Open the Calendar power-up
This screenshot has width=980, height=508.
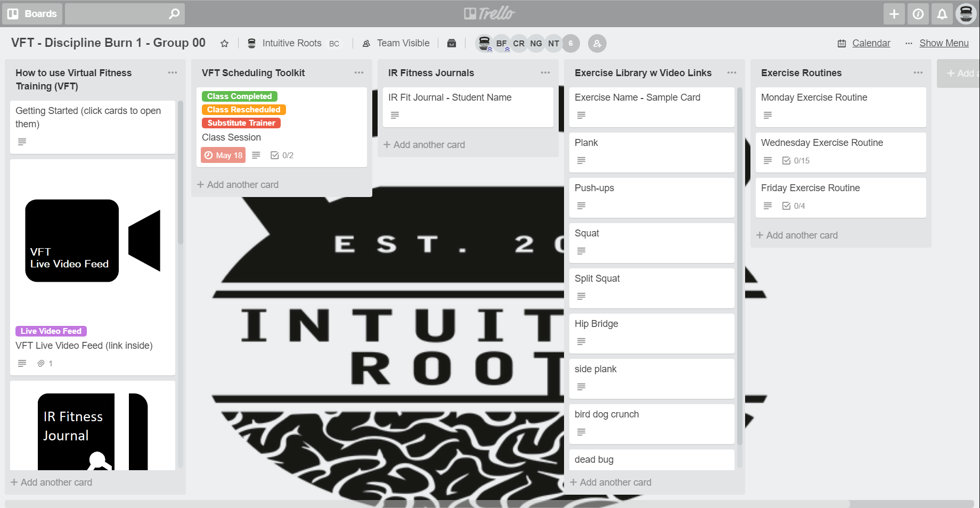[x=863, y=43]
